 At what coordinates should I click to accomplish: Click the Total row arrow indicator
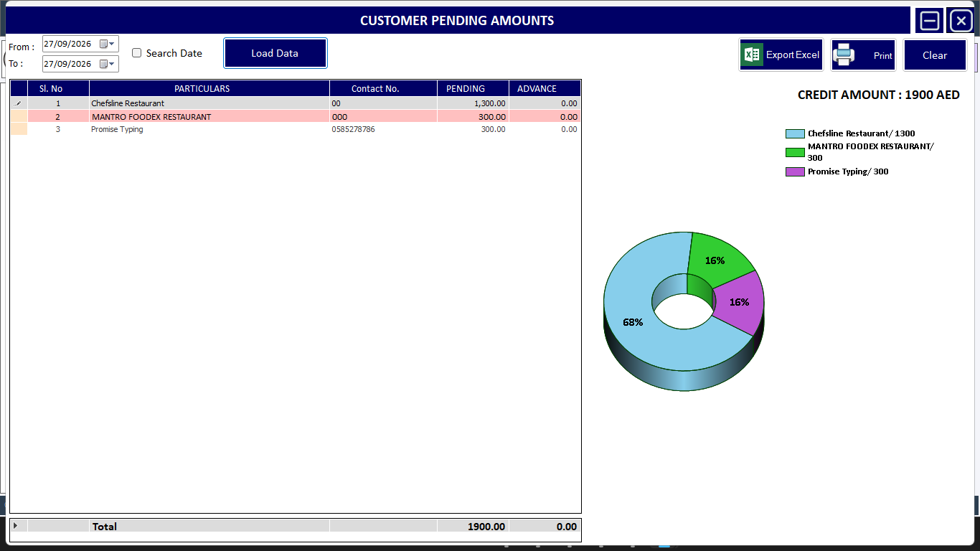[x=16, y=526]
